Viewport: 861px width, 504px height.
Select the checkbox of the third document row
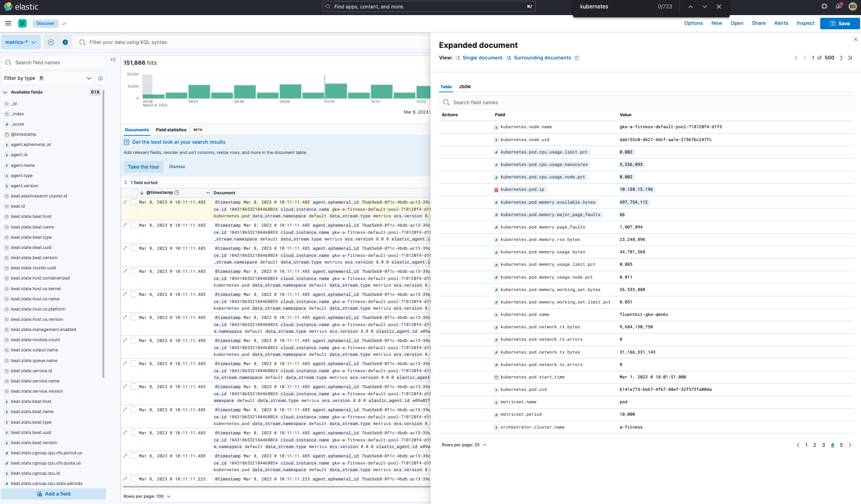pos(133,248)
